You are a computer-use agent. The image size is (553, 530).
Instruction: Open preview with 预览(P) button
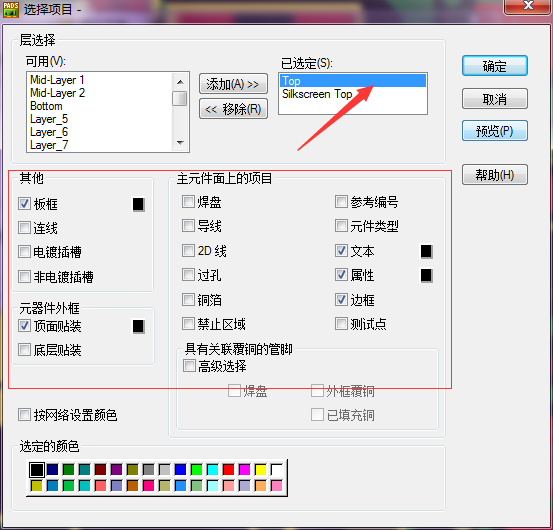click(495, 131)
